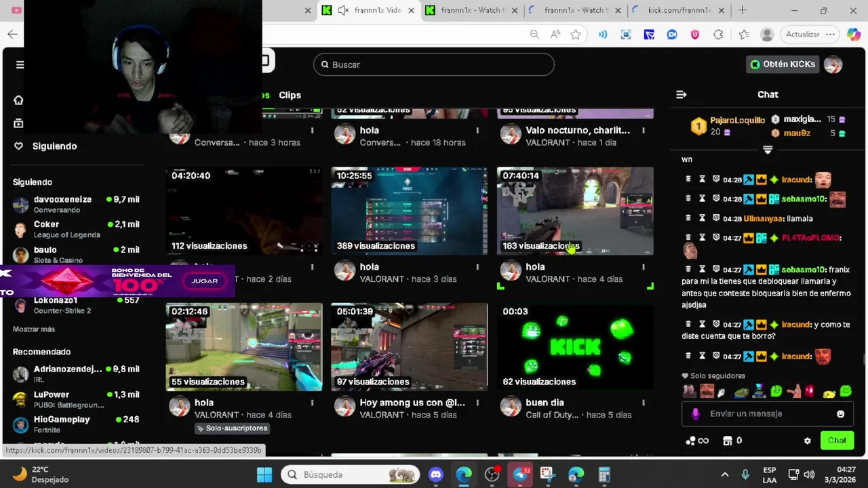Timeout Ullmanyaa using hourglass icon

coord(703,218)
